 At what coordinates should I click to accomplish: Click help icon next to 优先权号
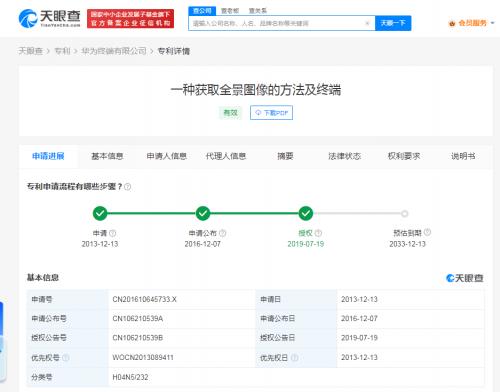coord(66,358)
